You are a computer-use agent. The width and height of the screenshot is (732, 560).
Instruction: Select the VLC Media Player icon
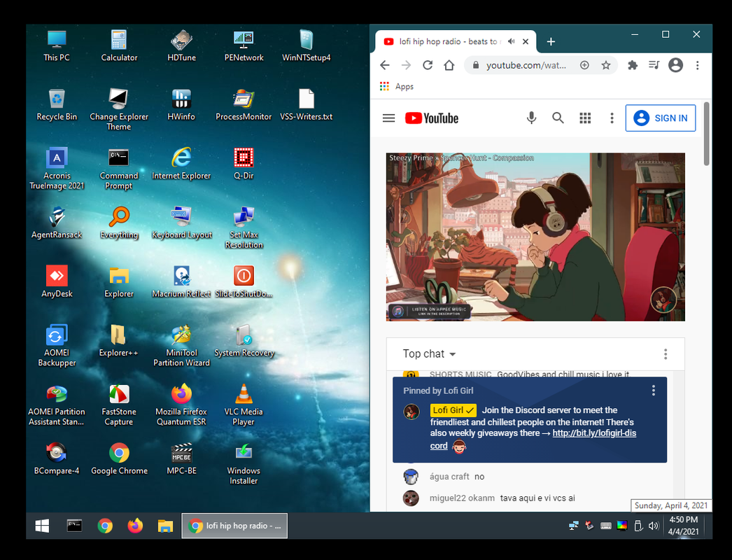click(x=244, y=405)
